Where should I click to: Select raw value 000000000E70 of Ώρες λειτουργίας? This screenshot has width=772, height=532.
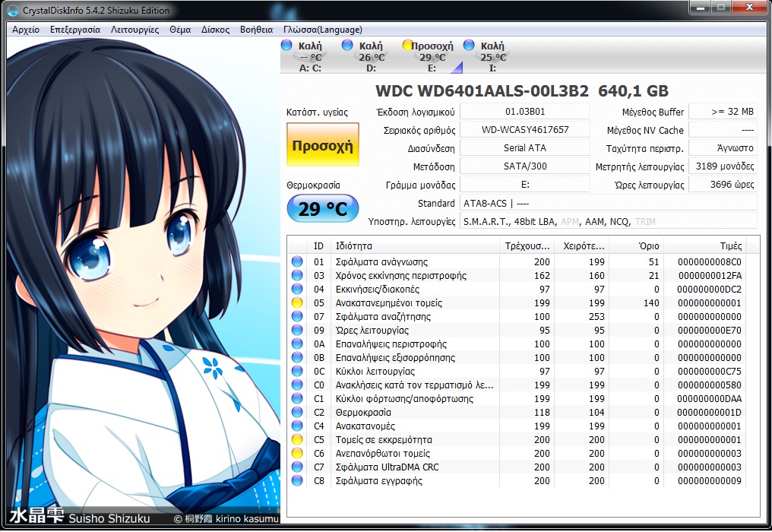point(710,330)
